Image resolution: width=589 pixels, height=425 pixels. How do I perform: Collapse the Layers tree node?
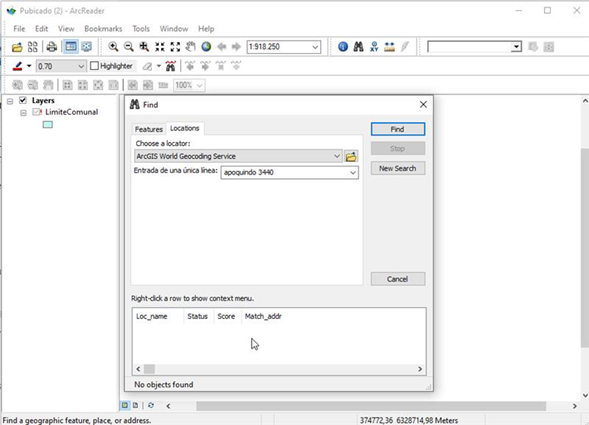click(x=10, y=101)
